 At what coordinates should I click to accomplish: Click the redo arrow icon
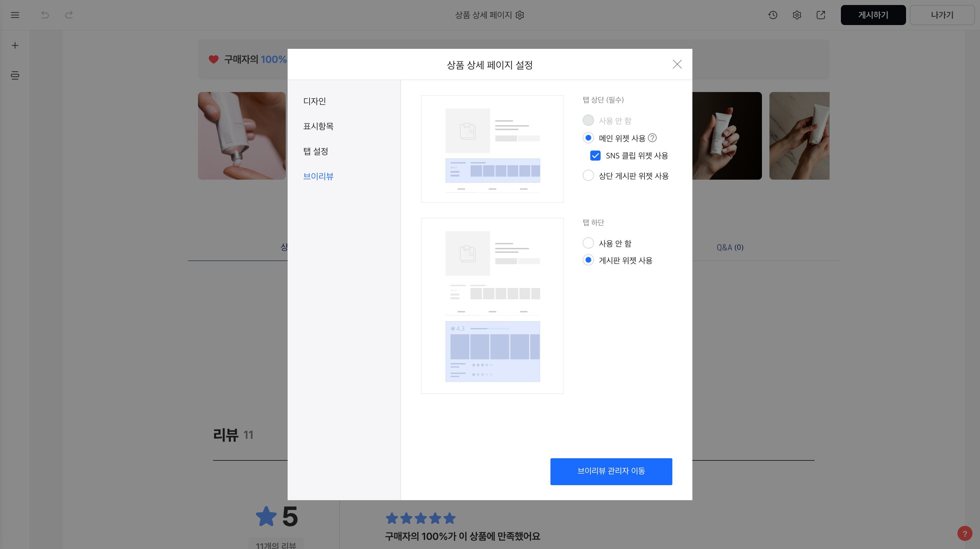coord(69,15)
